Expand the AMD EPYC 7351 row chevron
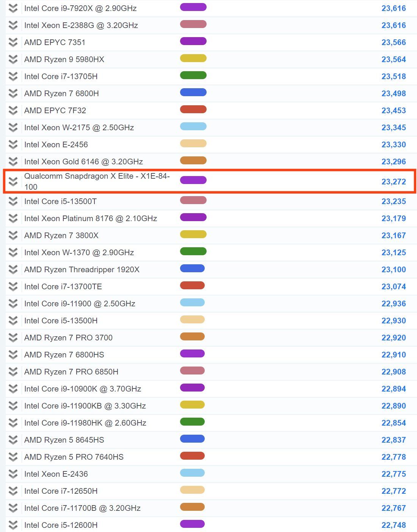This screenshot has width=417, height=532. 13,42
